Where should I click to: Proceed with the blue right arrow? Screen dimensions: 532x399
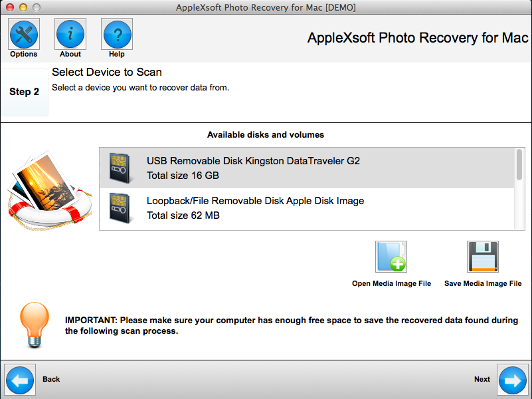point(512,380)
